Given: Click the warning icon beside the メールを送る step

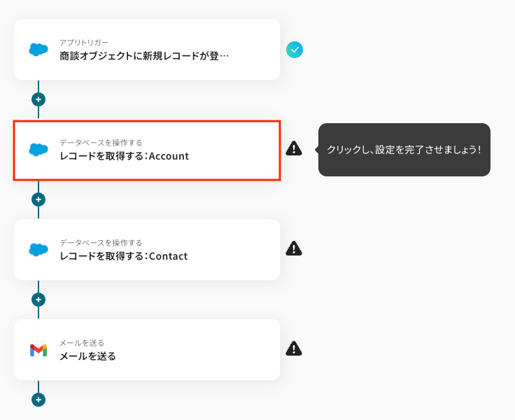Looking at the screenshot, I should tap(294, 349).
